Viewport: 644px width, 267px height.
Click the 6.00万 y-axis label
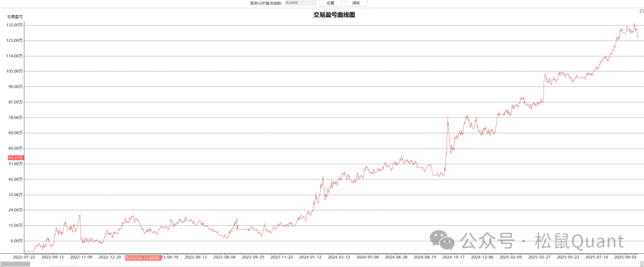17,241
